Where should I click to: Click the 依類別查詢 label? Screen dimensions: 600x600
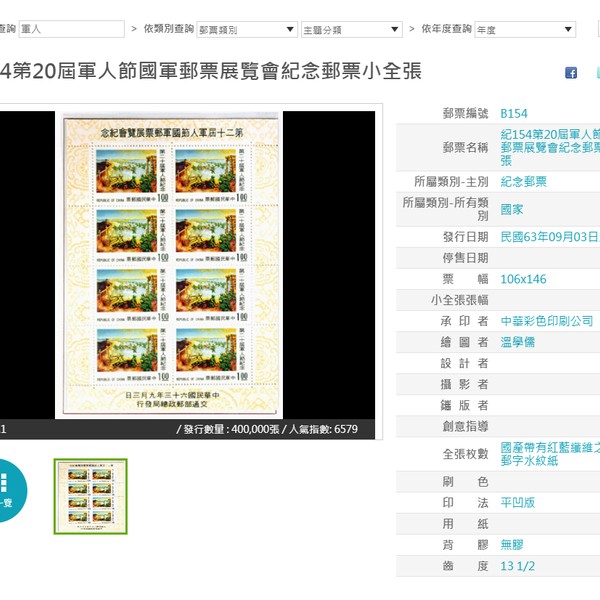169,29
